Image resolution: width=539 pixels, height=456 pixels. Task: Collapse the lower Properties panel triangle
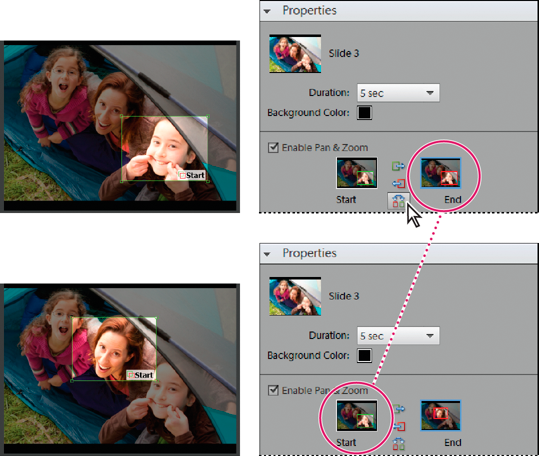267,254
